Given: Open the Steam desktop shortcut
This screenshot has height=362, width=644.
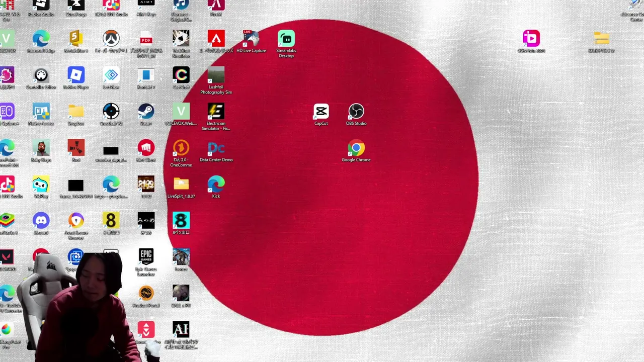Looking at the screenshot, I should [x=146, y=112].
